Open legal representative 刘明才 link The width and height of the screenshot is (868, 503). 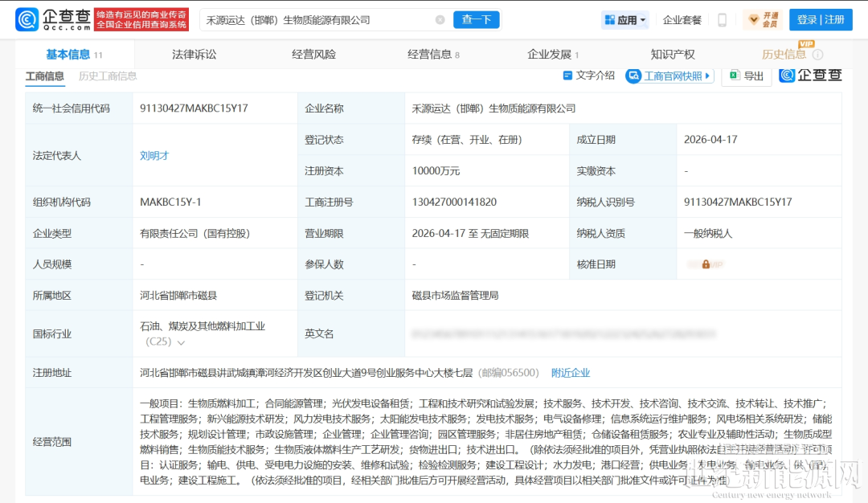[154, 156]
